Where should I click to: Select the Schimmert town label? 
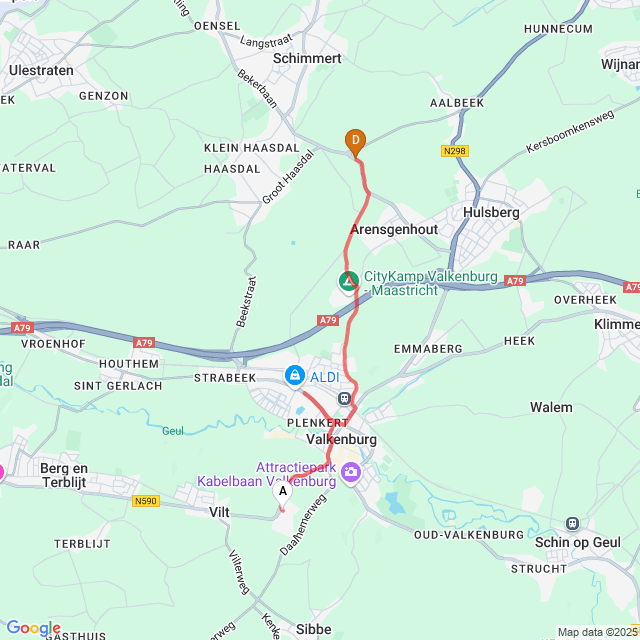point(307,58)
